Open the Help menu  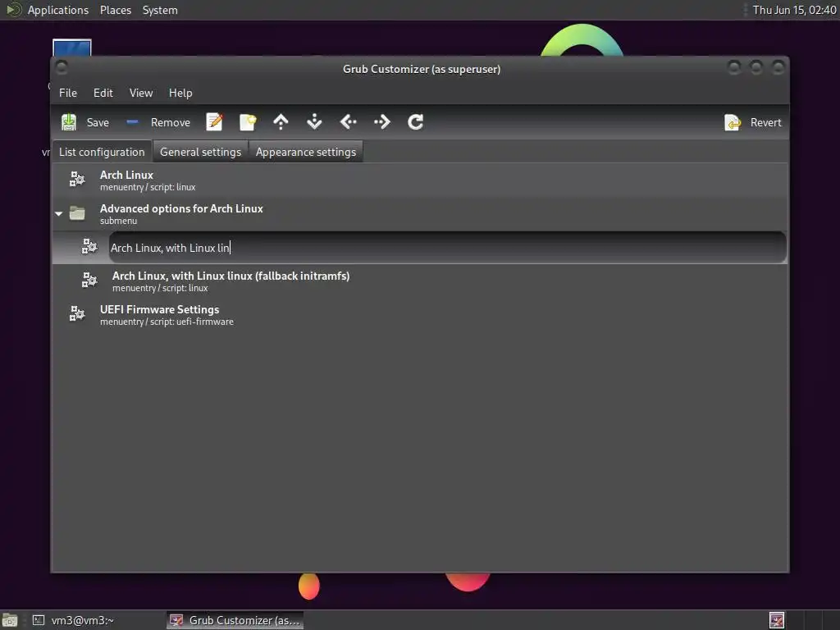point(180,93)
